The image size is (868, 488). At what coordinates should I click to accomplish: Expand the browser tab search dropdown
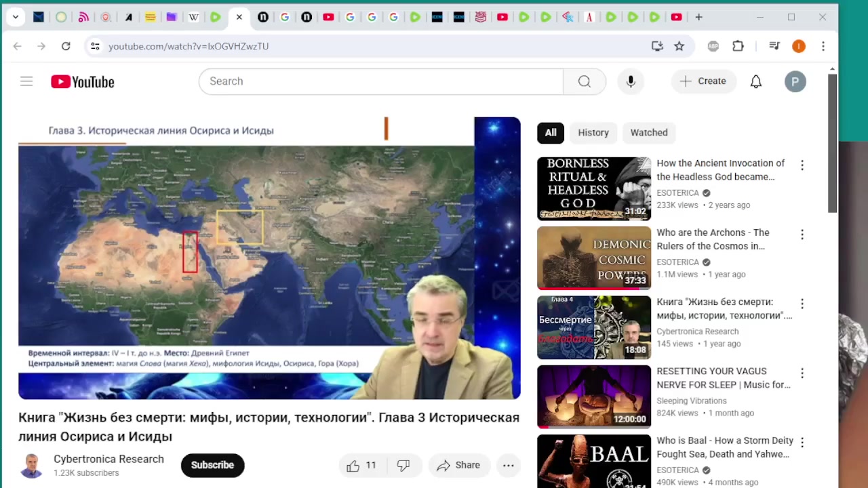coord(16,17)
